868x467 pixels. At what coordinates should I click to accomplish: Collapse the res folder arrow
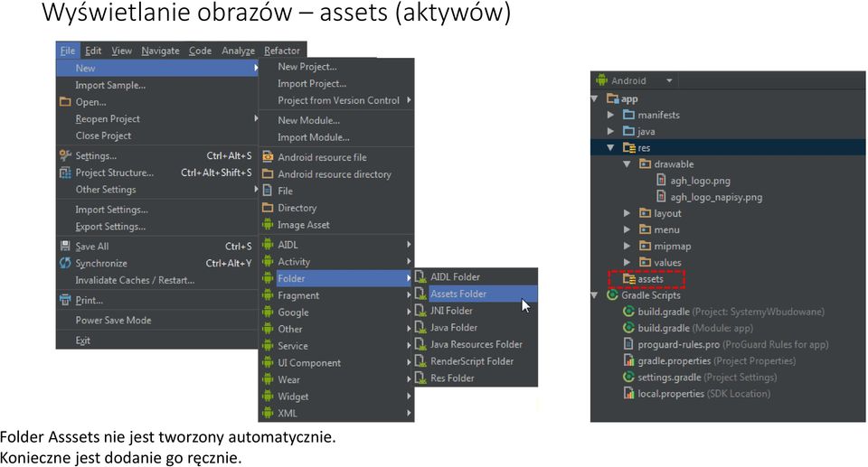[610, 148]
